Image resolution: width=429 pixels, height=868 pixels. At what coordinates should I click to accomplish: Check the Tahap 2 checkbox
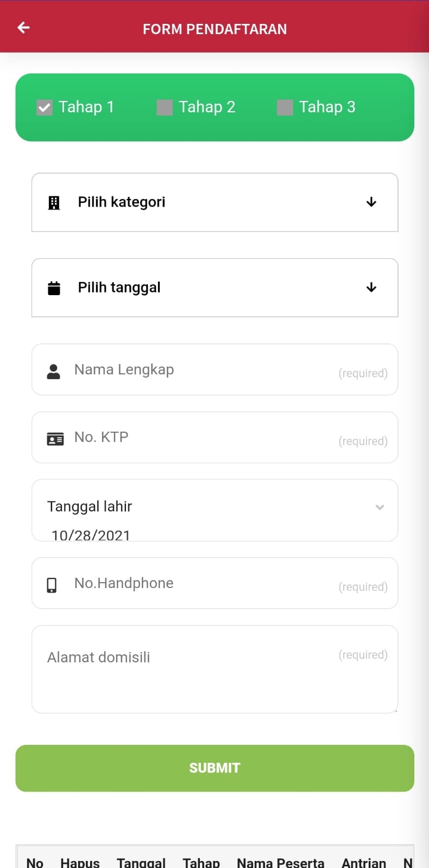pyautogui.click(x=165, y=107)
